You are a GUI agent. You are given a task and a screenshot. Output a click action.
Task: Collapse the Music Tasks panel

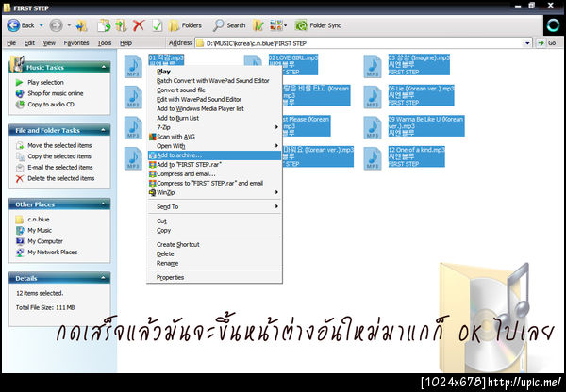104,67
